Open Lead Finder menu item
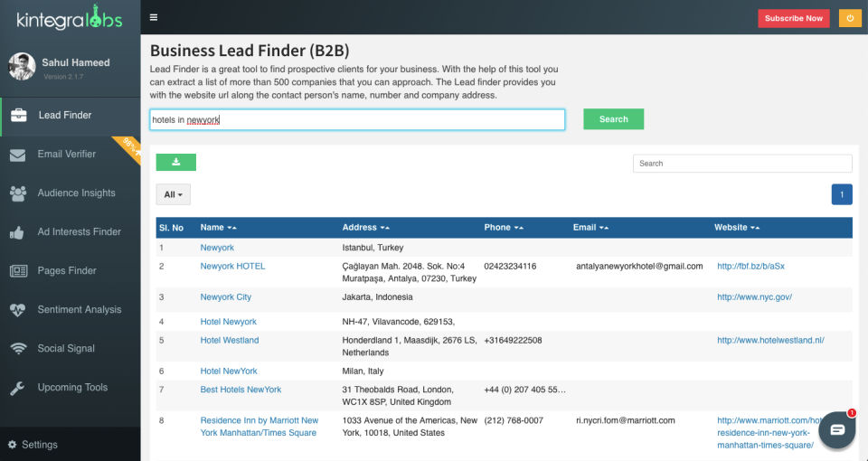The height and width of the screenshot is (461, 868). 71,115
